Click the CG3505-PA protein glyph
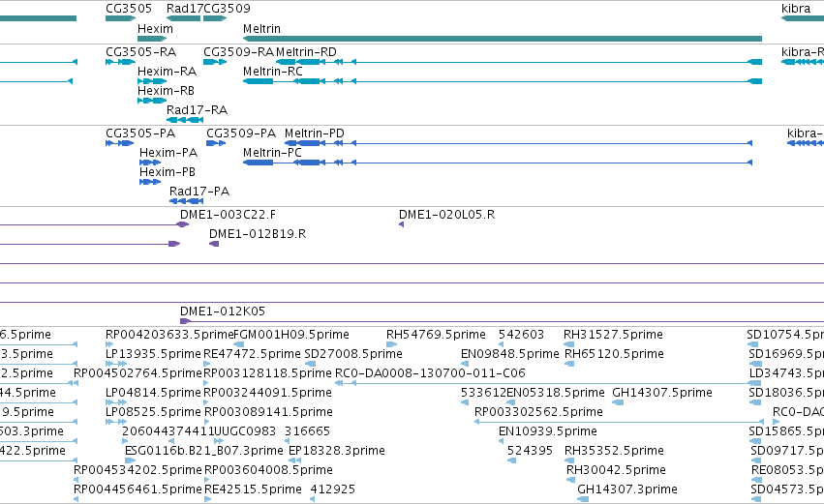 coord(119,143)
